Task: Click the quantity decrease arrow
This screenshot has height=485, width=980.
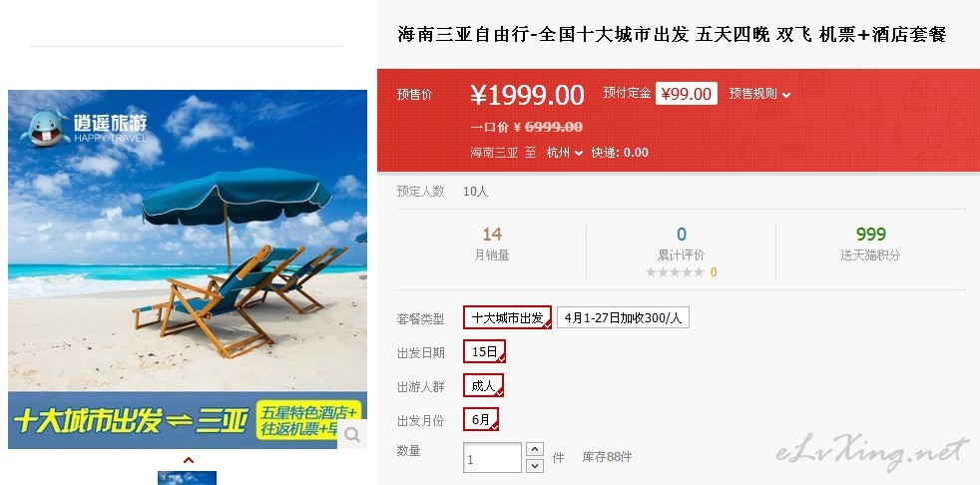Action: [534, 465]
